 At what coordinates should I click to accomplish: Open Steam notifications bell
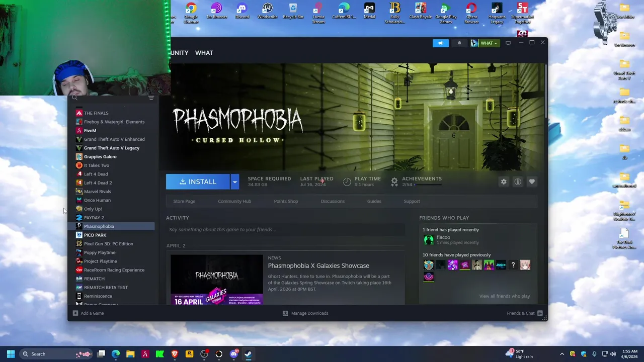pos(459,43)
